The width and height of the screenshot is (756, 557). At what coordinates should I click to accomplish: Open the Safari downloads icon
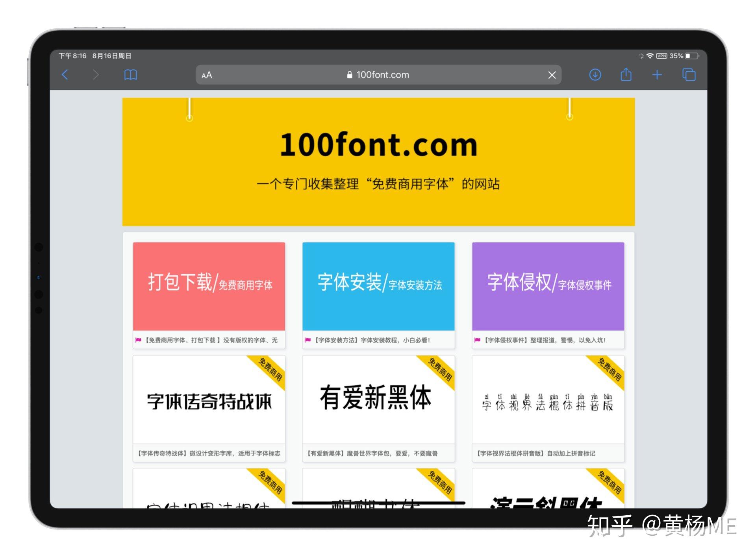click(595, 75)
